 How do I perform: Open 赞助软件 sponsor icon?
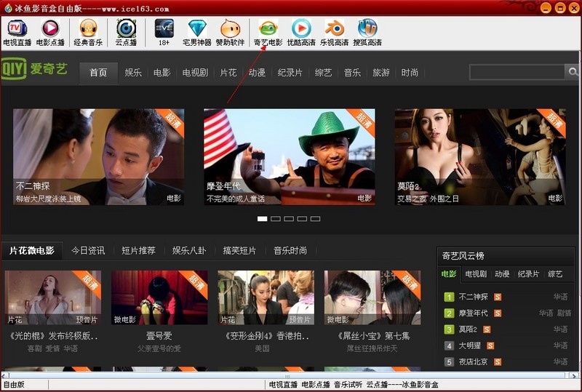point(230,33)
